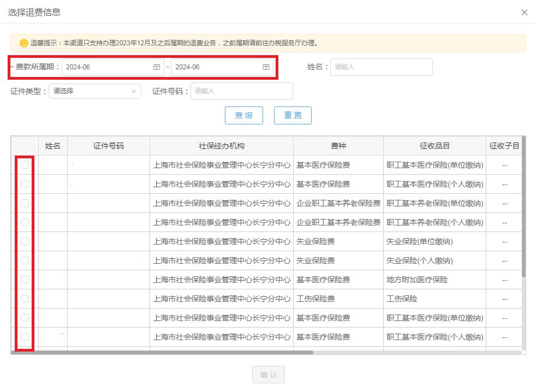The width and height of the screenshot is (536, 392).
Task: Close the 选择退费信息 dialog
Action: click(524, 13)
